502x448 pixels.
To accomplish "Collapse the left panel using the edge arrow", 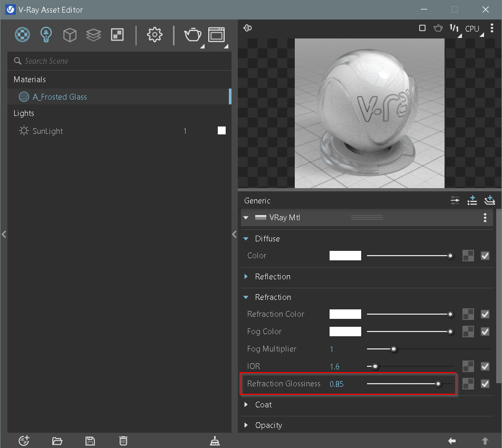I will click(4, 234).
